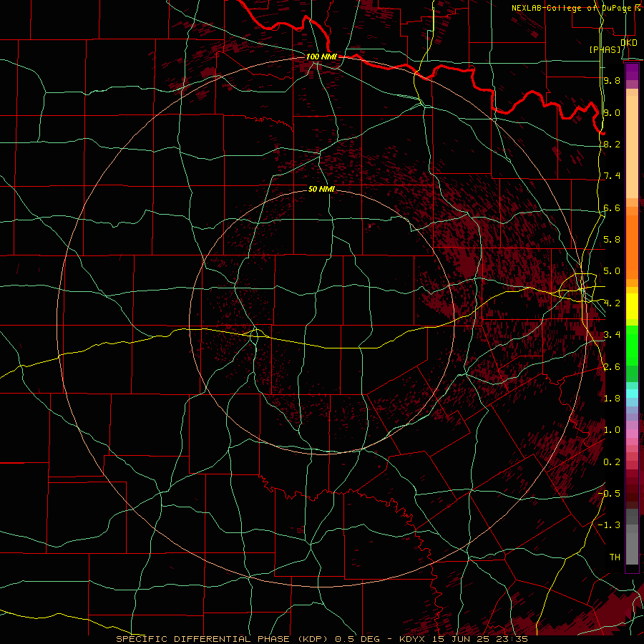Click the 3.4 value on color scale

[612, 335]
